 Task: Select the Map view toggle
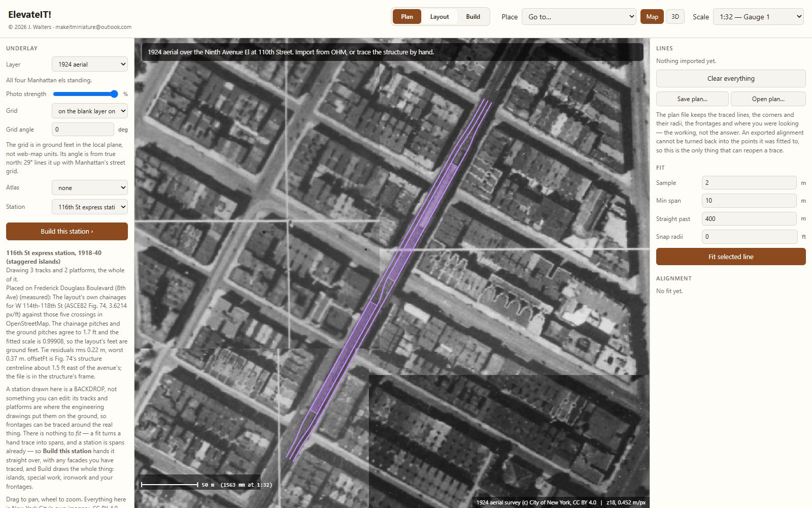click(x=652, y=17)
